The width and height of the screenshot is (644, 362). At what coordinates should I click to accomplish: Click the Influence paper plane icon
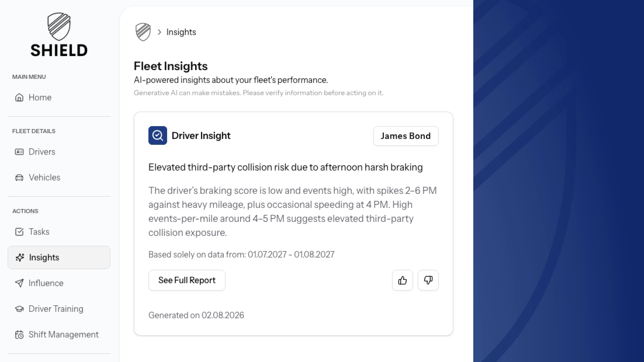(x=19, y=283)
